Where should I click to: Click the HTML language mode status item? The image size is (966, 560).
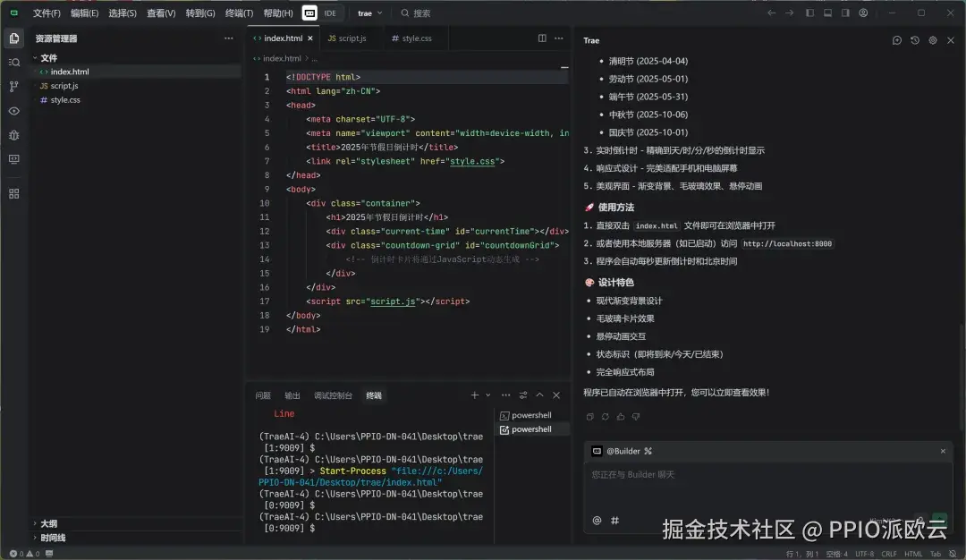(x=913, y=554)
